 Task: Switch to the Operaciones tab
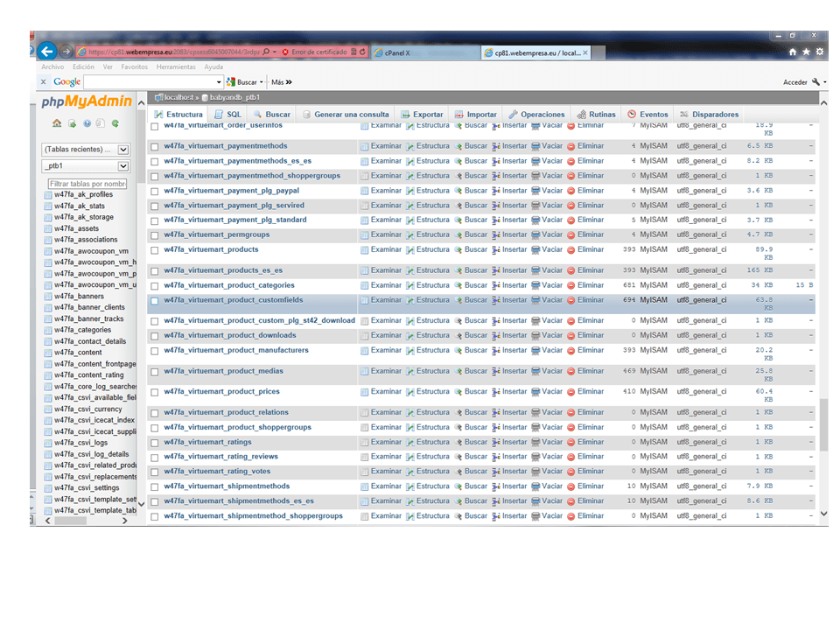[536, 115]
